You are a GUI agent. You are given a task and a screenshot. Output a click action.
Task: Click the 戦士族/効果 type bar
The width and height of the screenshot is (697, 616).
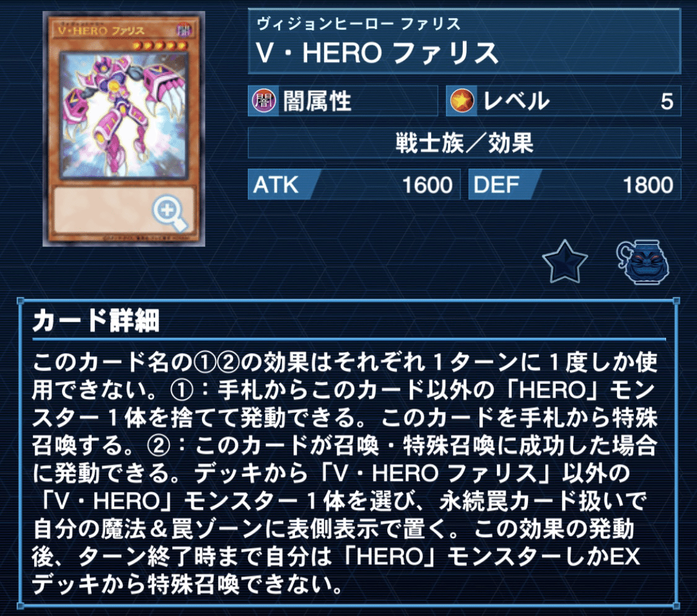pyautogui.click(x=465, y=143)
